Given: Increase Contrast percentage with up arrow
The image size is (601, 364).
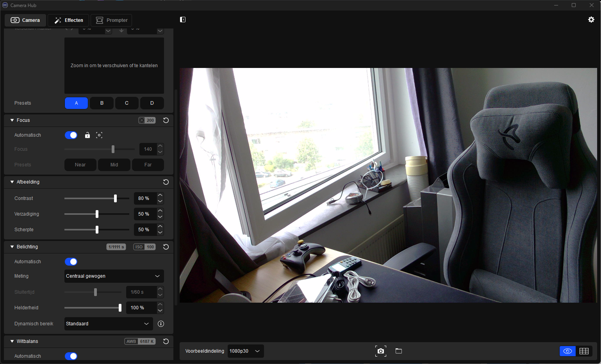Looking at the screenshot, I should pyautogui.click(x=160, y=195).
